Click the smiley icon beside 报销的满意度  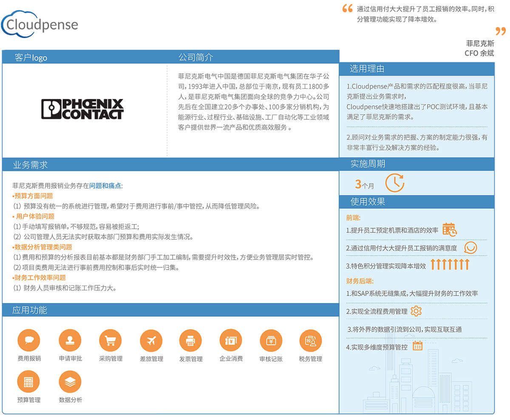tap(470, 248)
